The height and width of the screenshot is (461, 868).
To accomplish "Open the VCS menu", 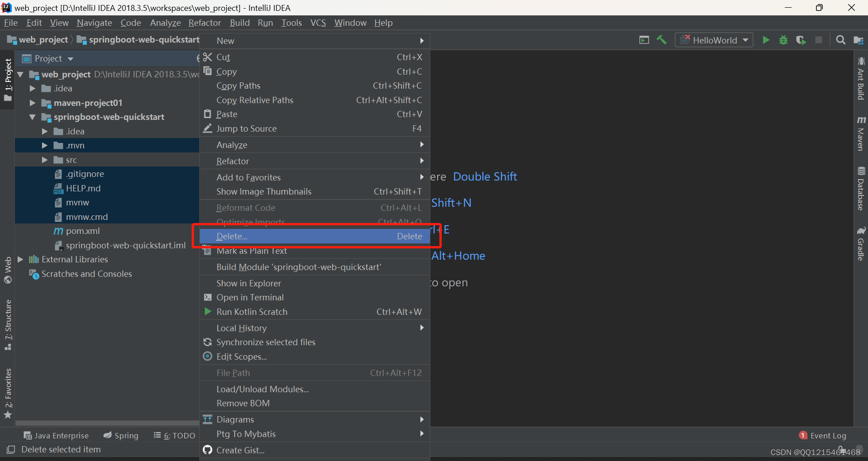I will pos(318,23).
